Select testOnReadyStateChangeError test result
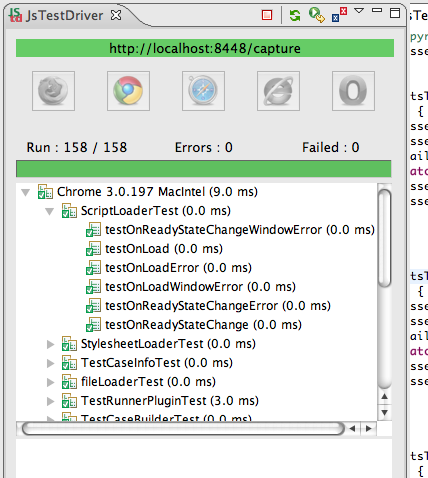 (218, 306)
